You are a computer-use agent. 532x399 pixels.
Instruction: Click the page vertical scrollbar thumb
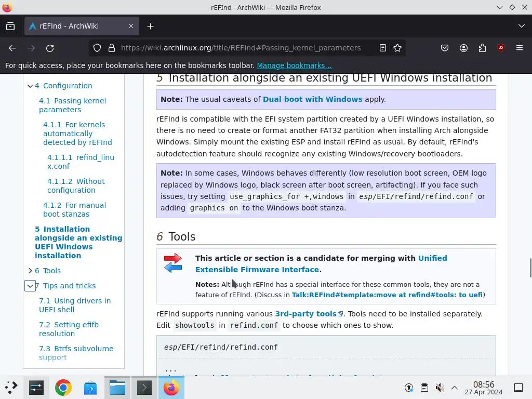tap(530, 268)
